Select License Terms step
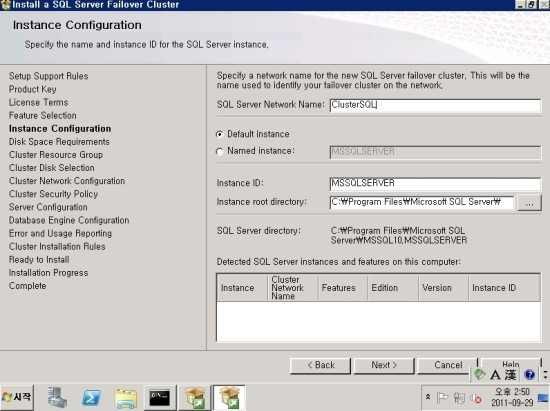The height and width of the screenshot is (411, 550). [39, 102]
